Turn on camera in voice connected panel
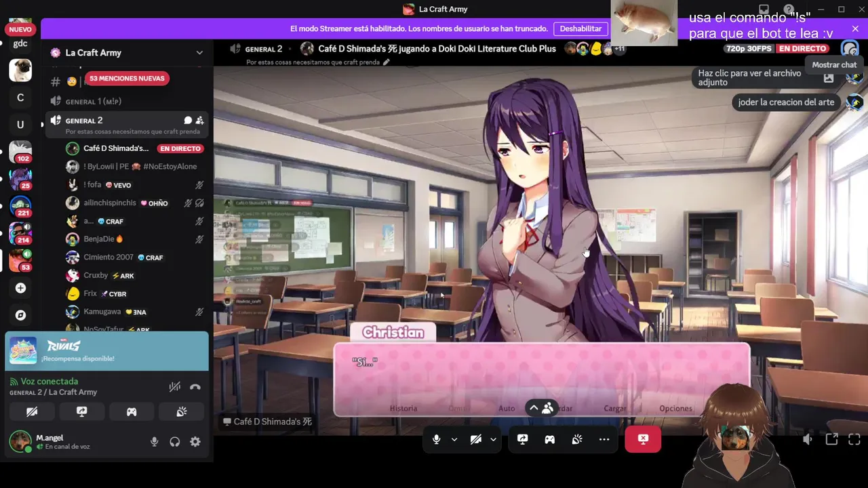Image resolution: width=868 pixels, height=488 pixels. pos(32,411)
